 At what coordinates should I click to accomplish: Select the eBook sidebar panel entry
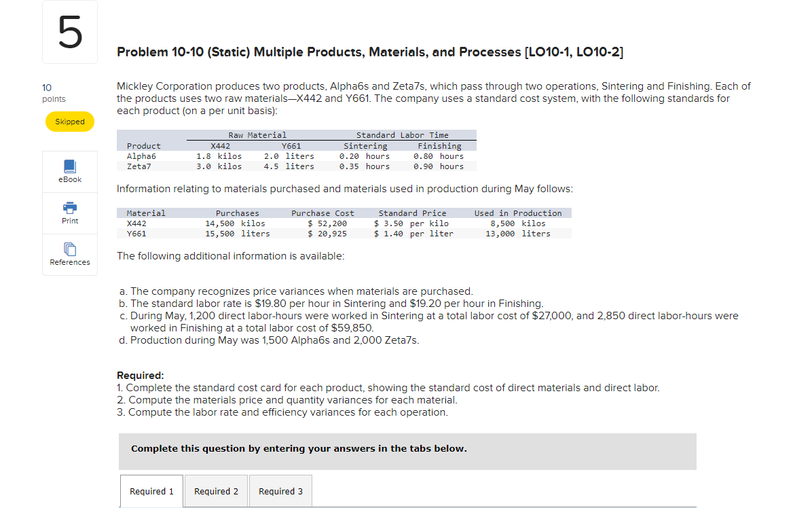(x=69, y=170)
